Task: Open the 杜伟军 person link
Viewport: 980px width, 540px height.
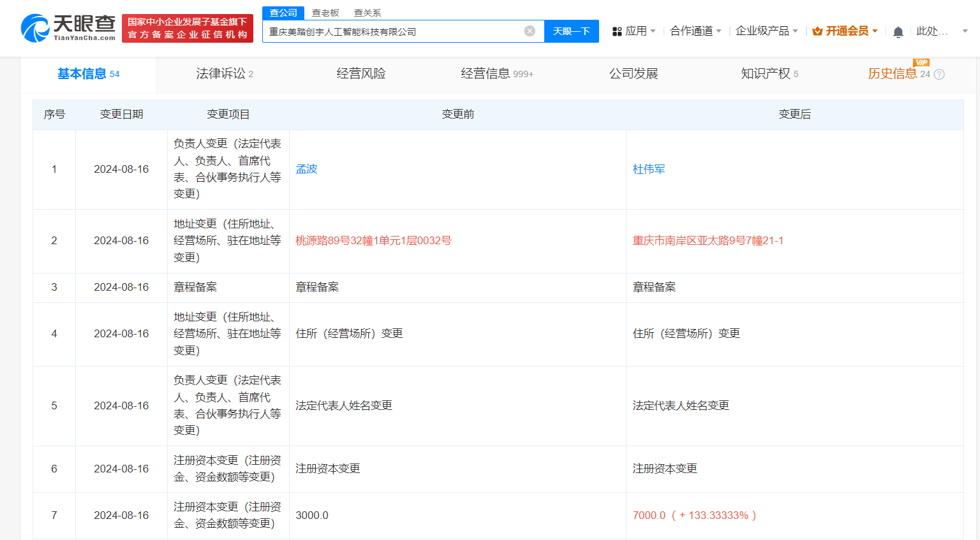Action: tap(648, 169)
